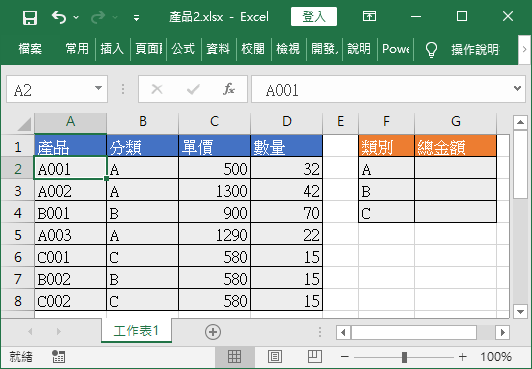This screenshot has width=532, height=369.
Task: Open the 說明 ribbon tab
Action: pos(359,49)
